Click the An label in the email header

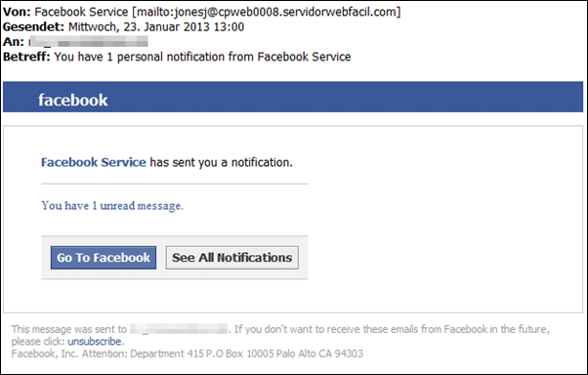14,42
